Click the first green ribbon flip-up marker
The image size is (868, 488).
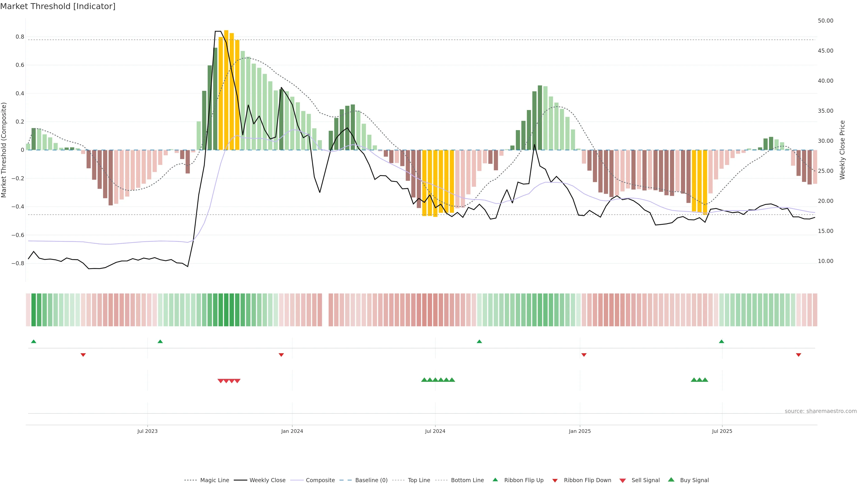(x=33, y=342)
